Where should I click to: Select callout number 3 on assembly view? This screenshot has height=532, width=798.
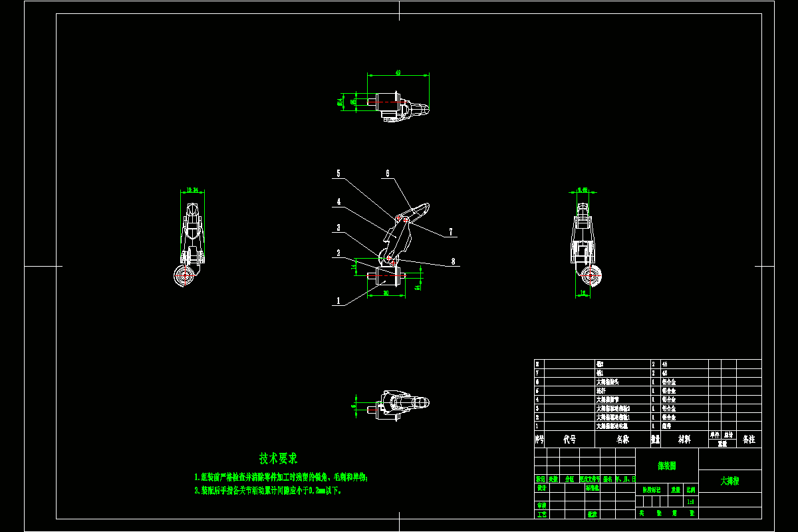coord(338,227)
